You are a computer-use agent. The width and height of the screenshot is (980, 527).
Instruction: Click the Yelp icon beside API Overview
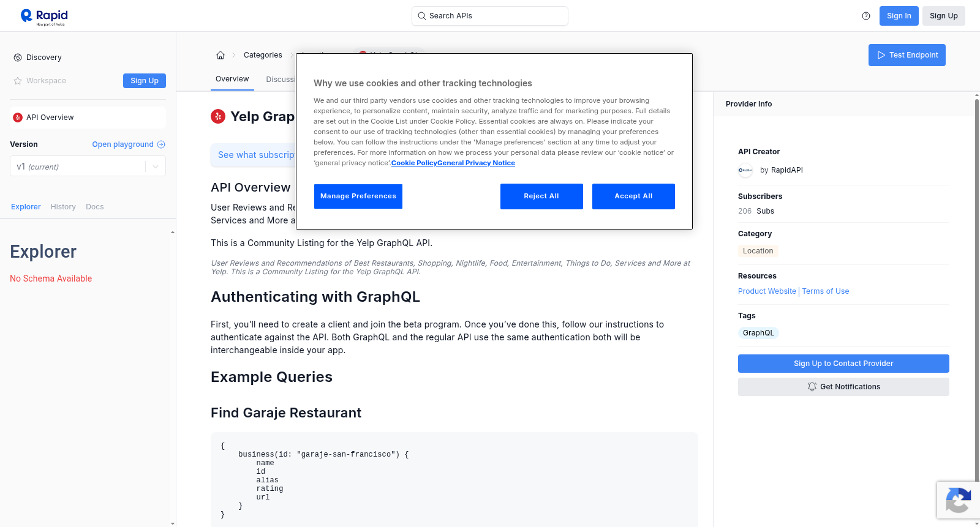[18, 118]
